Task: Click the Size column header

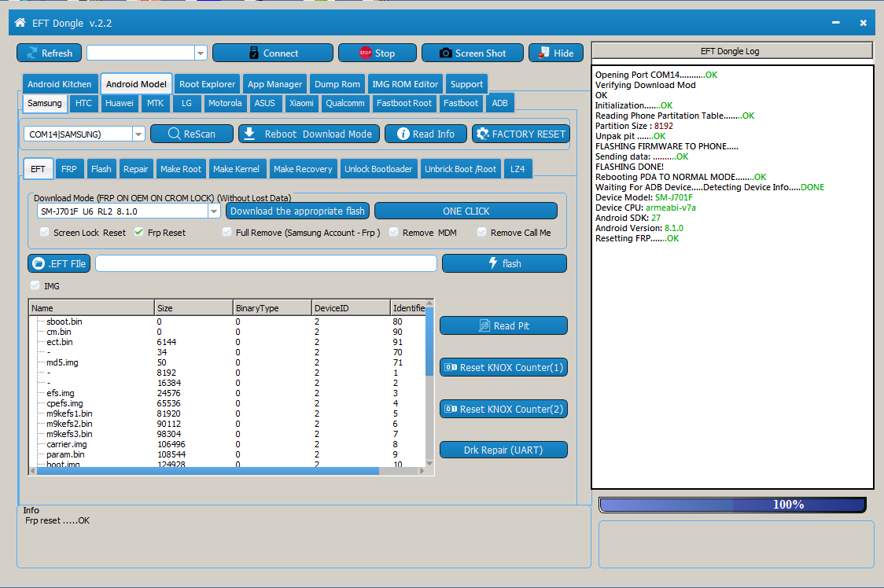Action: pyautogui.click(x=194, y=308)
